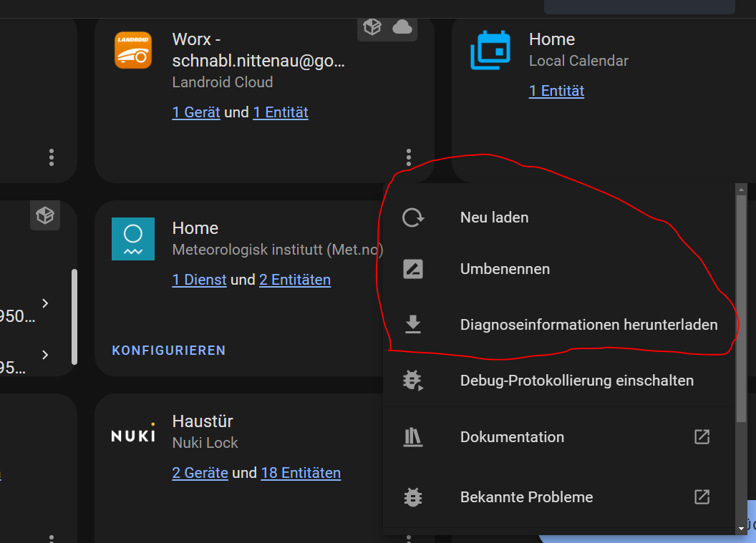The width and height of the screenshot is (756, 543).
Task: Click the external link icon next to Bekannte Probleme
Action: click(x=702, y=496)
